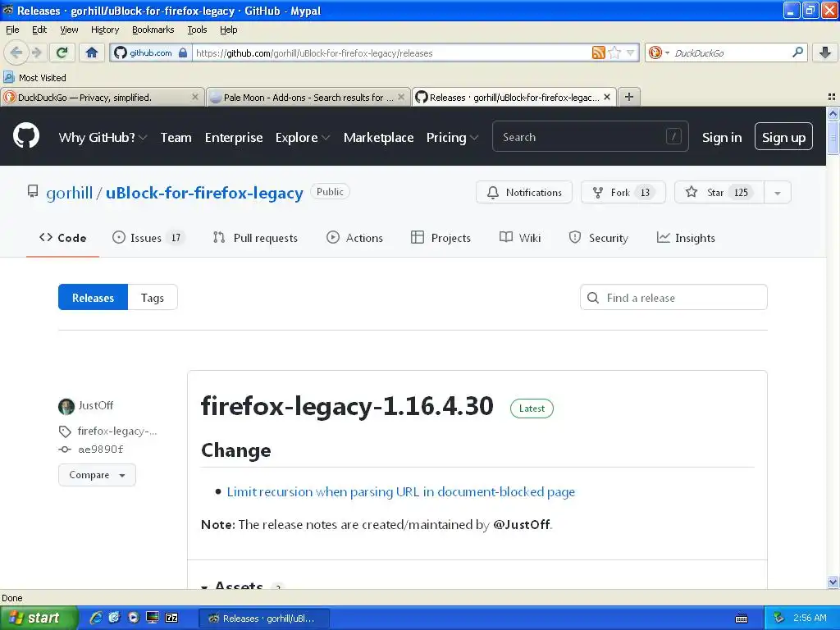Star the repository with Star button

[x=719, y=193]
